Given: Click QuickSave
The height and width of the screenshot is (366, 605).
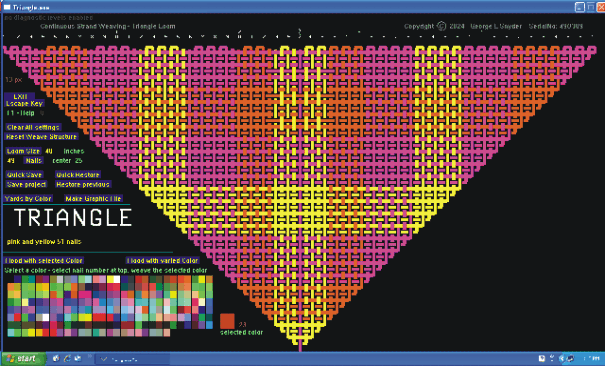Looking at the screenshot, I should click(x=24, y=175).
